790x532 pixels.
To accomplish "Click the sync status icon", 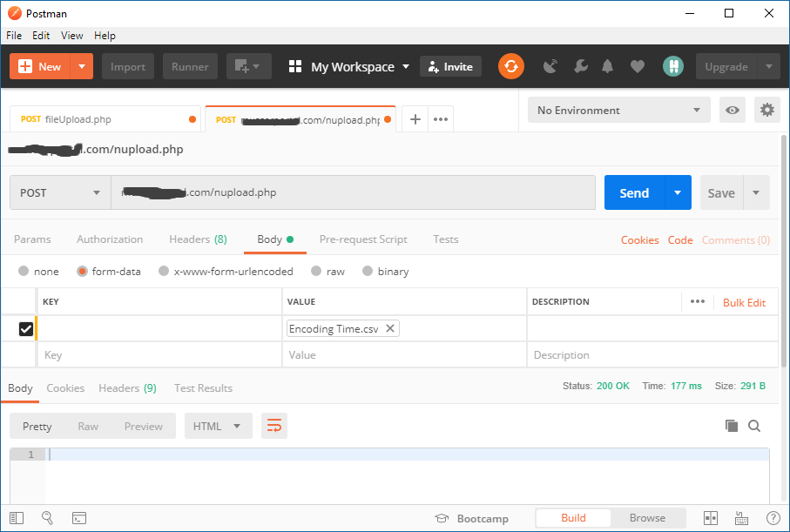I will pyautogui.click(x=511, y=66).
